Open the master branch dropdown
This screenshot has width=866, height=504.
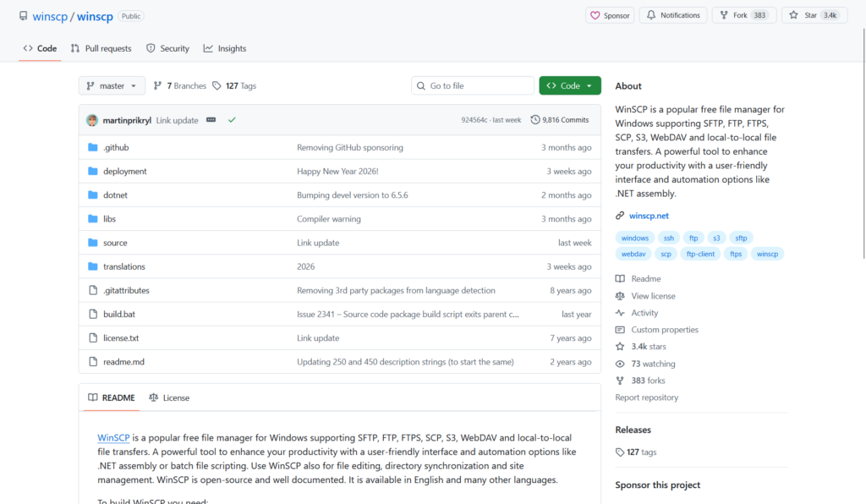click(x=112, y=85)
